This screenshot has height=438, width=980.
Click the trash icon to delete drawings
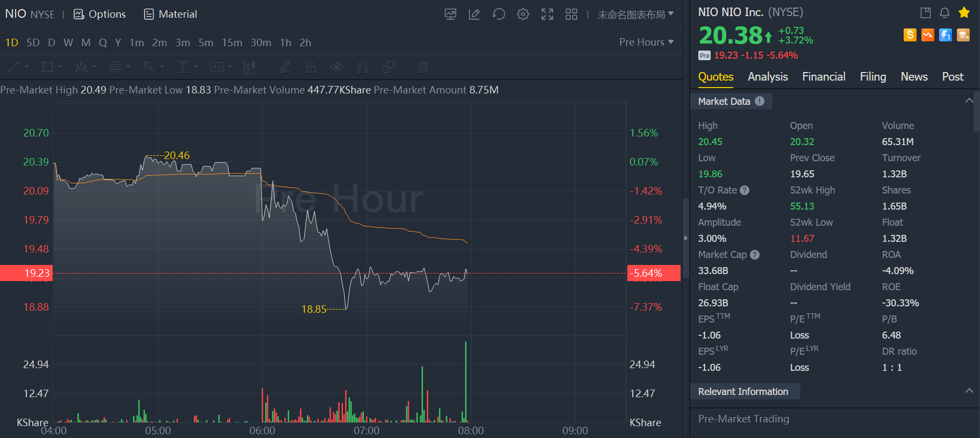point(423,67)
